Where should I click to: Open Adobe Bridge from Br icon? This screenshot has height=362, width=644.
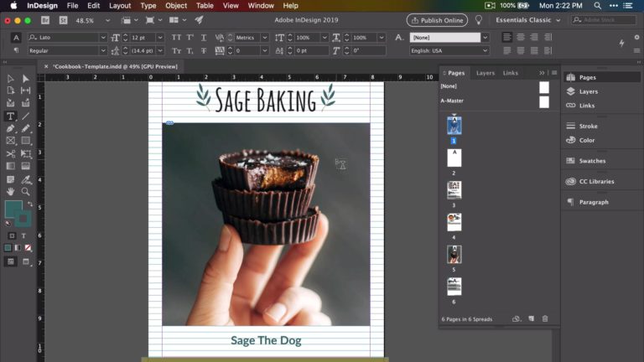pos(45,20)
